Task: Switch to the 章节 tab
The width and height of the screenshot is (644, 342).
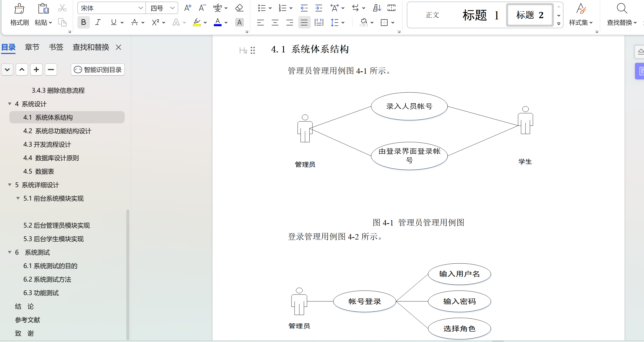Action: coord(32,47)
